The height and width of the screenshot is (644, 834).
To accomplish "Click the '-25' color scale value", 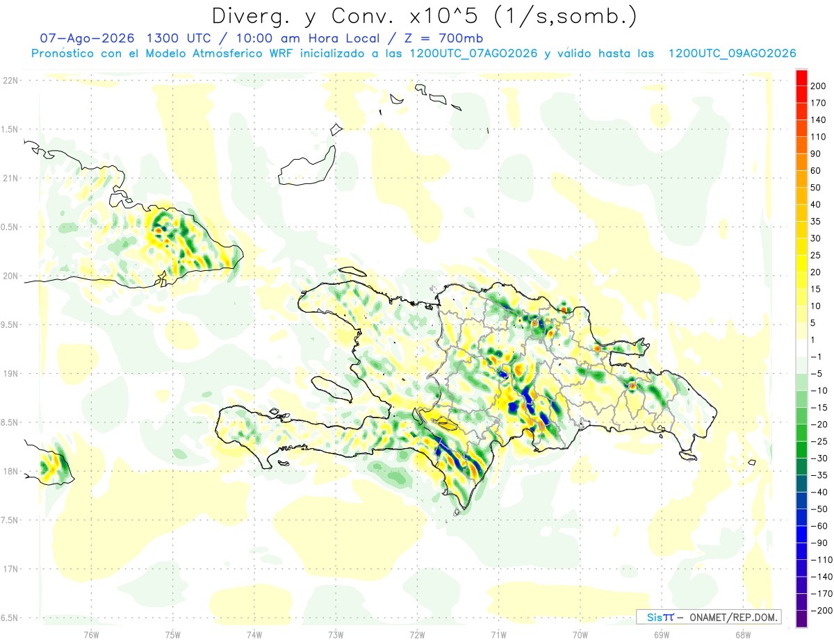I will (819, 441).
